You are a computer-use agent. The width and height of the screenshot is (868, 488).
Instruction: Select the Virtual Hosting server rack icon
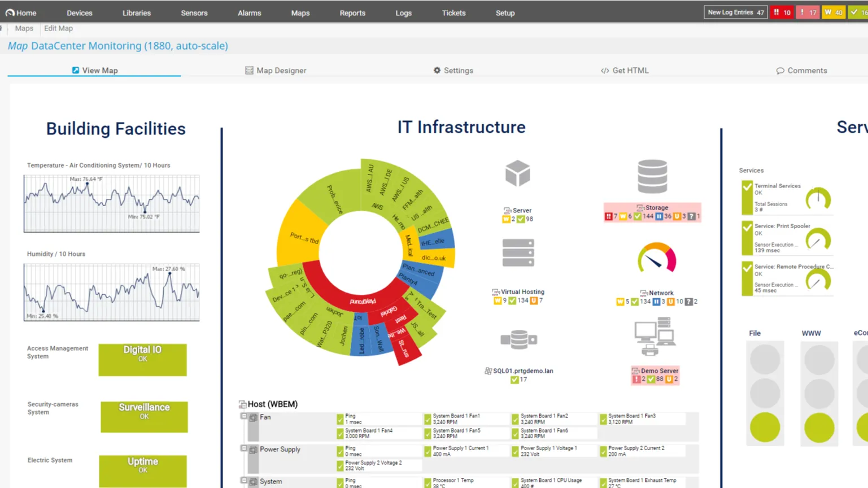point(518,252)
